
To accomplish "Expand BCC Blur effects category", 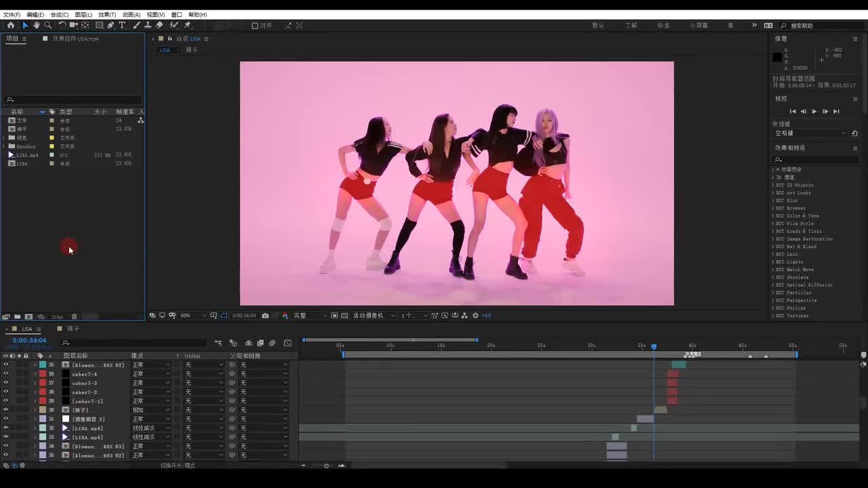I will [x=773, y=201].
